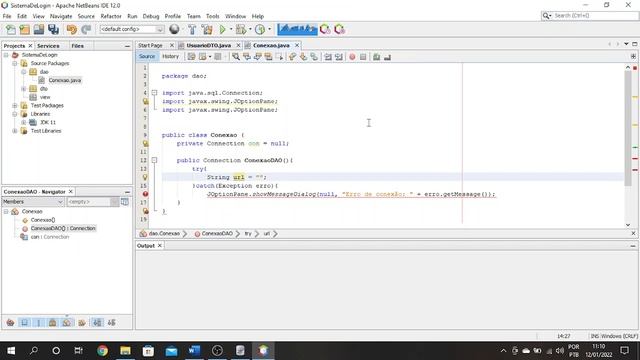The width and height of the screenshot is (640, 360).
Task: Toggle Sort by Source in Navigator footer
Action: [111, 322]
